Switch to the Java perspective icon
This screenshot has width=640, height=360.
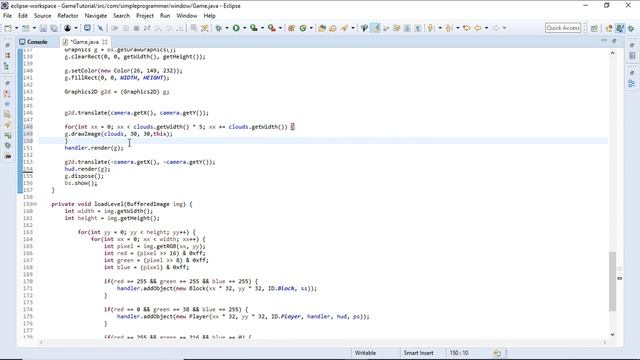(x=609, y=28)
